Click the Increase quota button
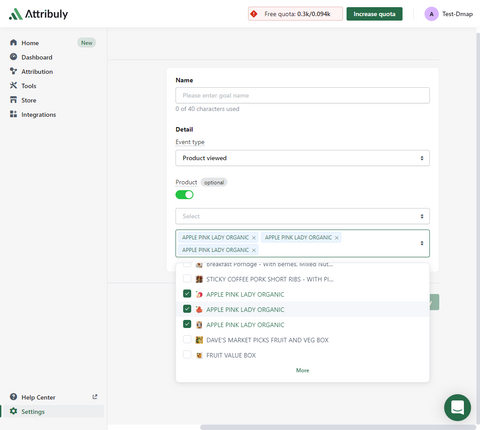 tap(374, 14)
